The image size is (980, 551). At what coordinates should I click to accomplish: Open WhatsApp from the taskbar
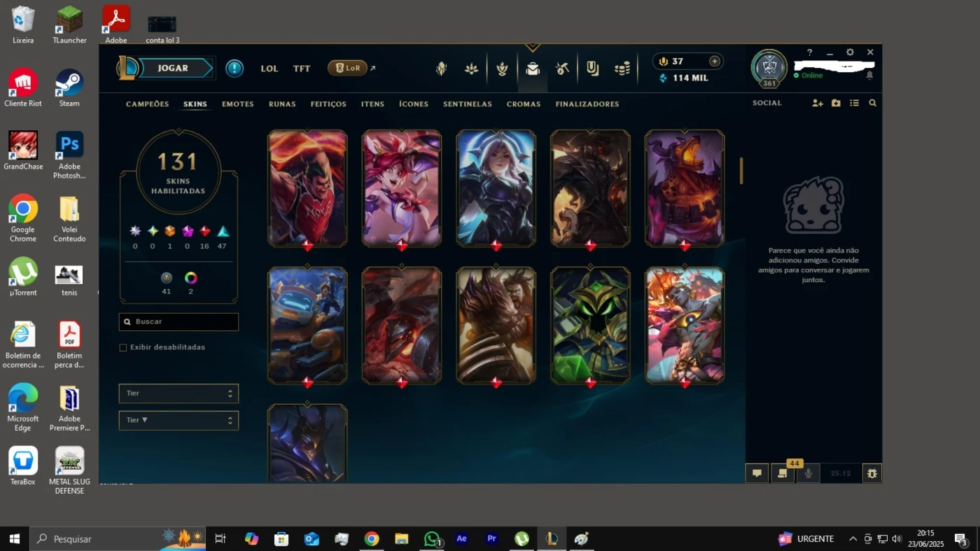point(432,539)
